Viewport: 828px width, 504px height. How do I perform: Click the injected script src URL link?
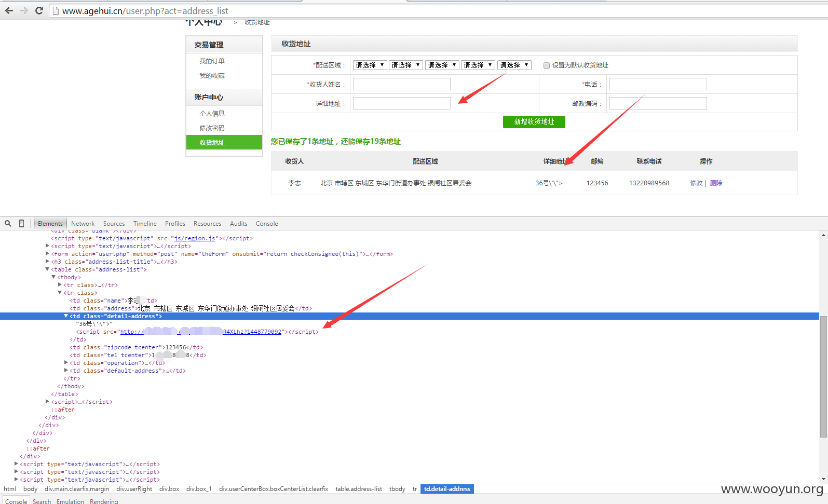201,332
